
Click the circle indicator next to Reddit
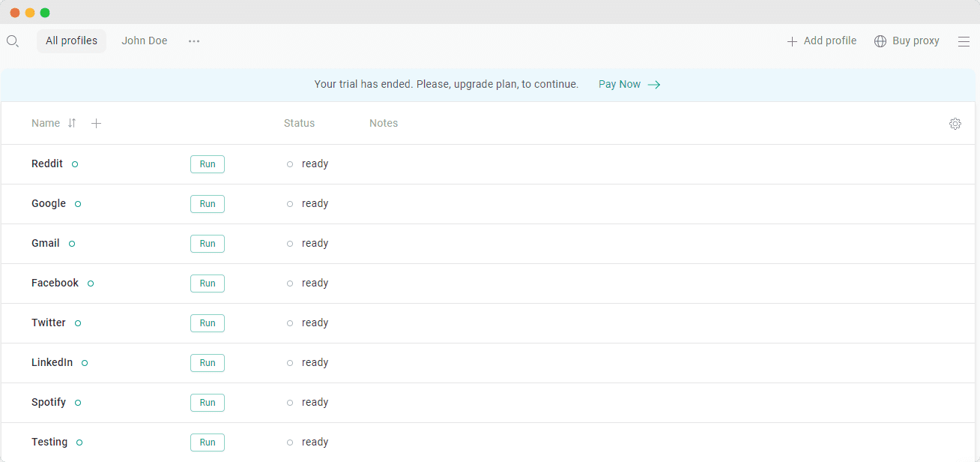[x=75, y=164]
